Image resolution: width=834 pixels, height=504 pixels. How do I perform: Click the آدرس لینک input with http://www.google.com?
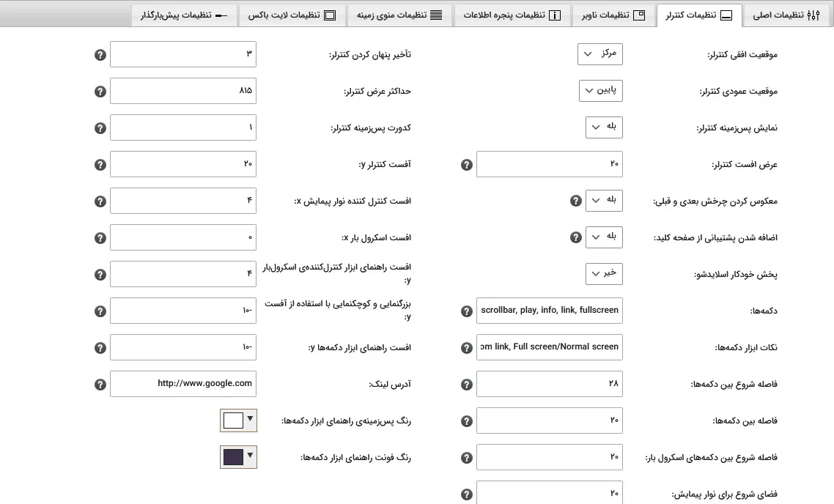click(183, 384)
